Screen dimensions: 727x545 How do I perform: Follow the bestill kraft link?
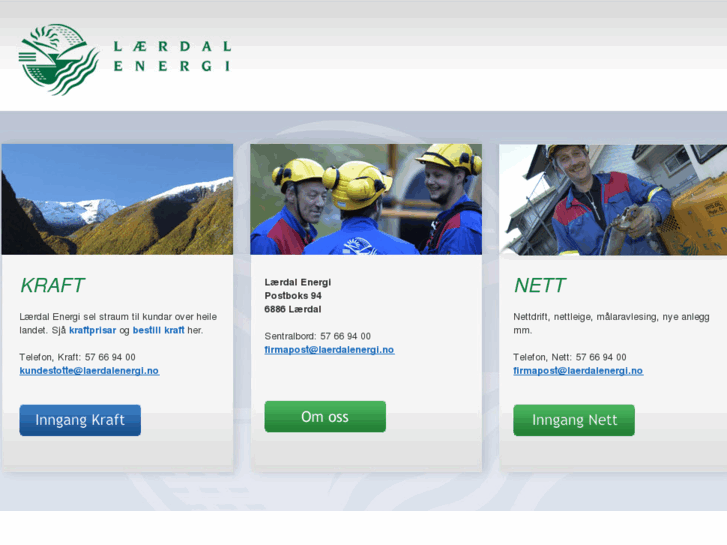(159, 330)
